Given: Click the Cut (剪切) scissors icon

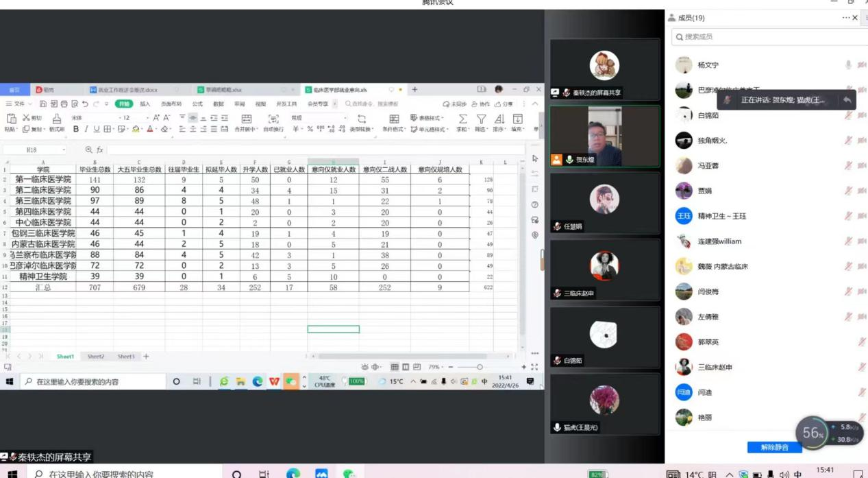Looking at the screenshot, I should [27, 118].
